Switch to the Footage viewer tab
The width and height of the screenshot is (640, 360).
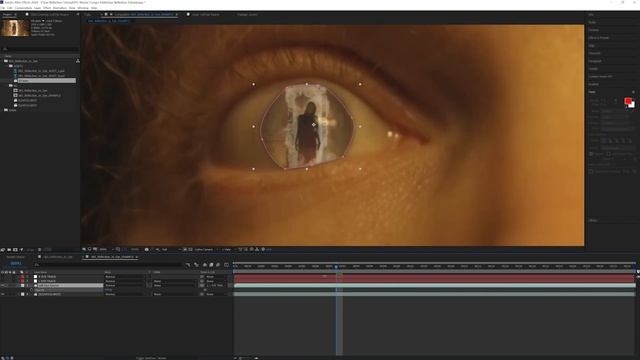tap(247, 15)
